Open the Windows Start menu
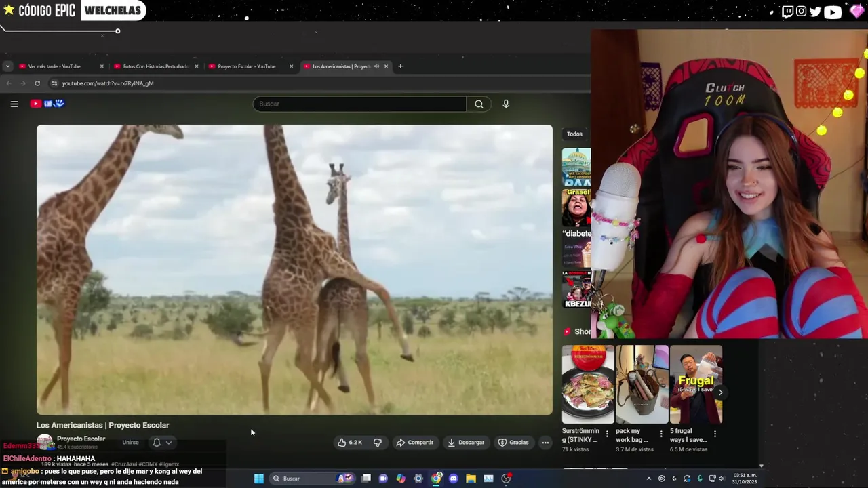868x488 pixels. 258,479
